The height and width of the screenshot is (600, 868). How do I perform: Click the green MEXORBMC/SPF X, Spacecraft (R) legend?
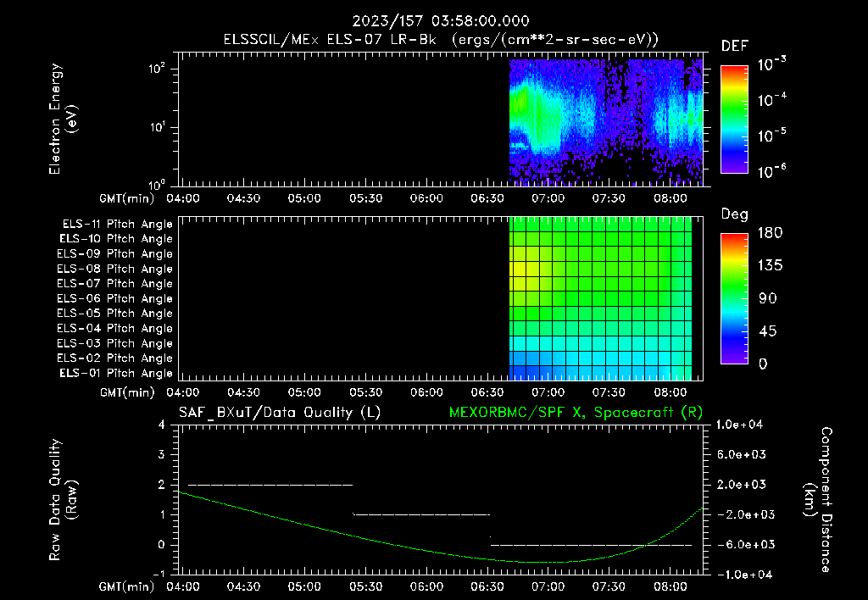pos(576,413)
